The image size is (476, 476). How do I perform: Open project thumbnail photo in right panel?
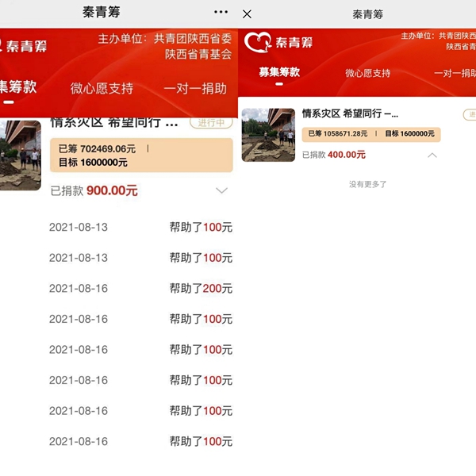pos(268,135)
